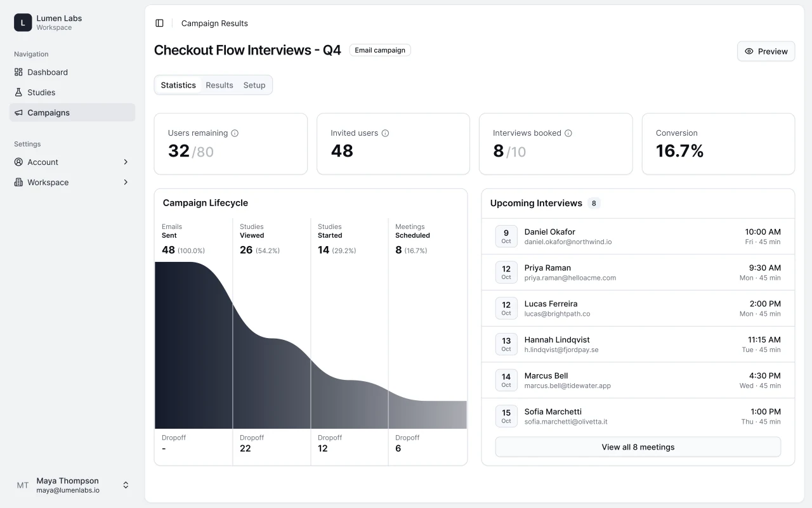Screen dimensions: 812x508
Task: Click the info icon beside Interviews booked
Action: pyautogui.click(x=568, y=133)
